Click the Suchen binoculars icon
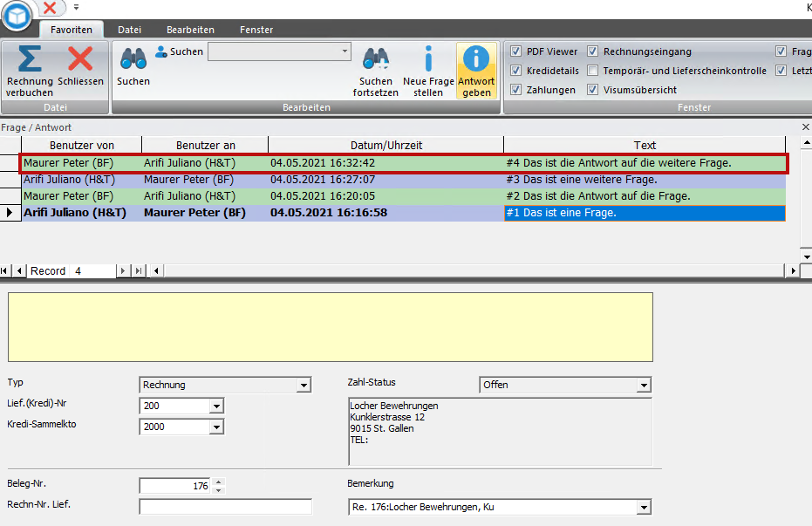This screenshot has width=812, height=526. (133, 59)
